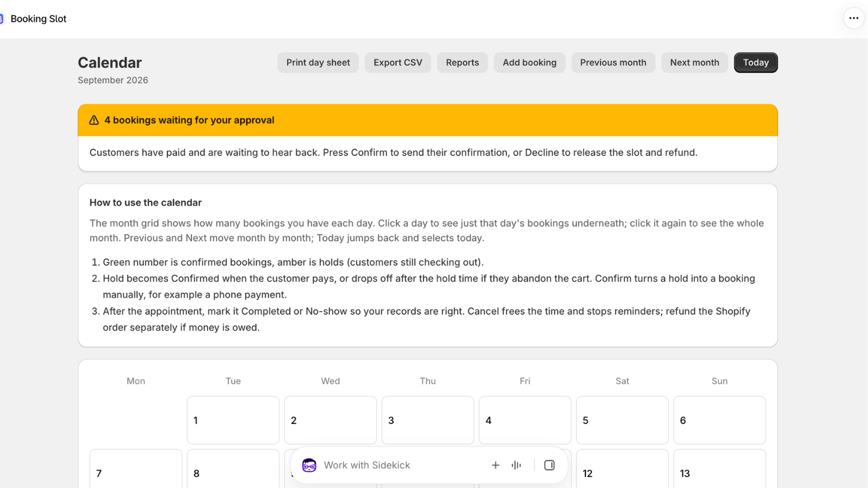This screenshot has height=488, width=868.
Task: Click the 'How to use the calendar' heading
Action: pos(145,203)
